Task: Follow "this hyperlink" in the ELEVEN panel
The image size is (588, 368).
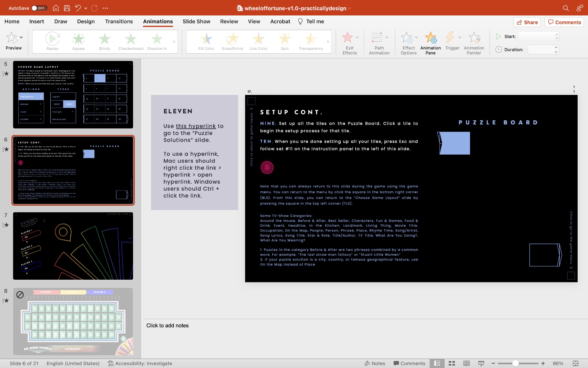Action: pyautogui.click(x=196, y=126)
